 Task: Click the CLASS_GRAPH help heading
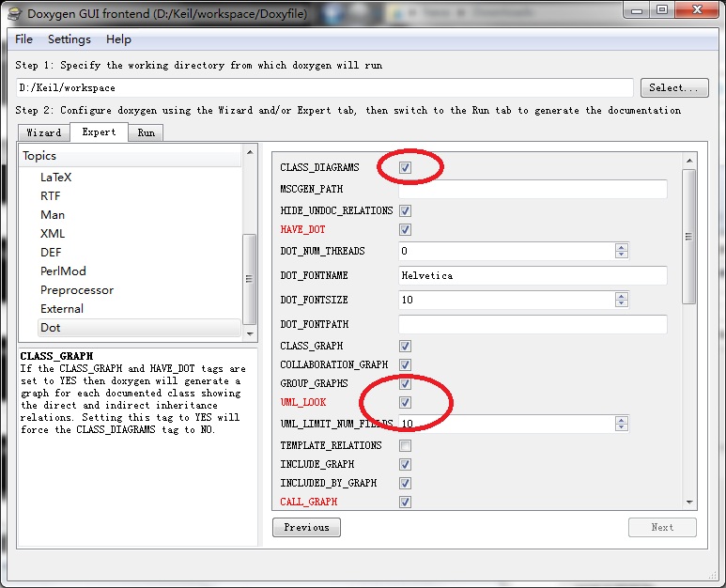[56, 356]
